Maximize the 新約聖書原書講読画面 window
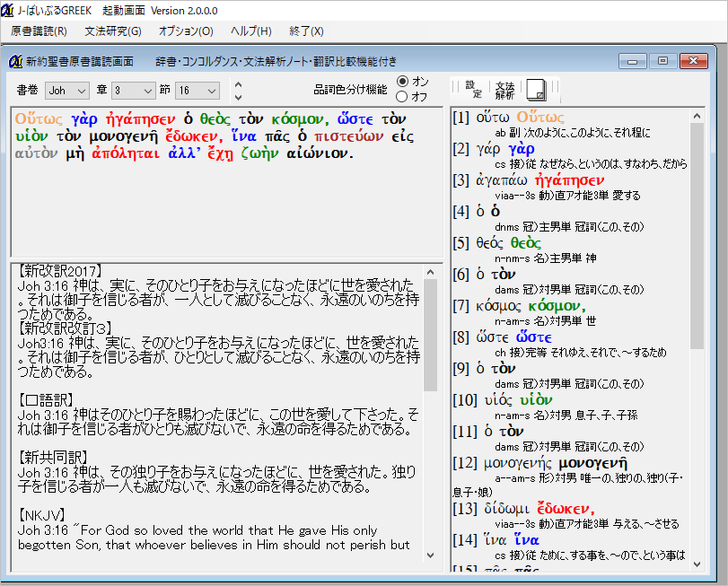The width and height of the screenshot is (728, 586). pos(662,61)
